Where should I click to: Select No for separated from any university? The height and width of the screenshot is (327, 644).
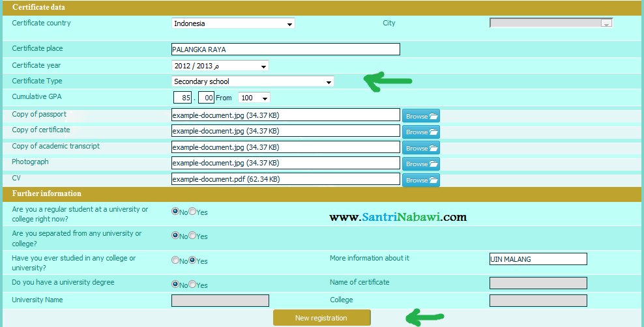175,236
